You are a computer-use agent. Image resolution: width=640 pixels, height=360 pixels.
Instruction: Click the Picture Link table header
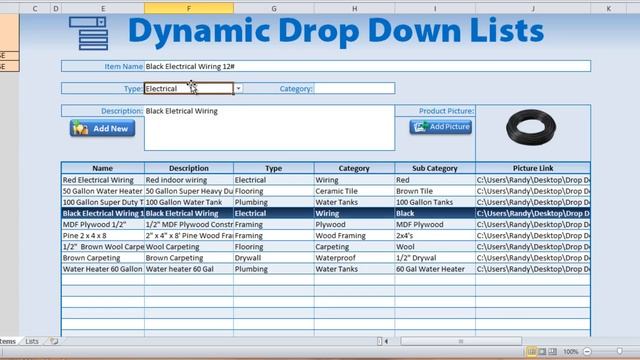533,168
